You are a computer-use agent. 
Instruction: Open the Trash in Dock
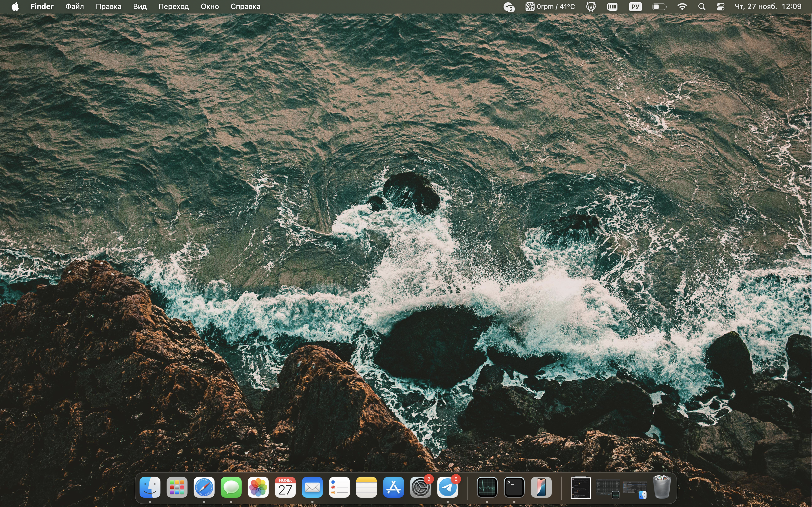[661, 487]
